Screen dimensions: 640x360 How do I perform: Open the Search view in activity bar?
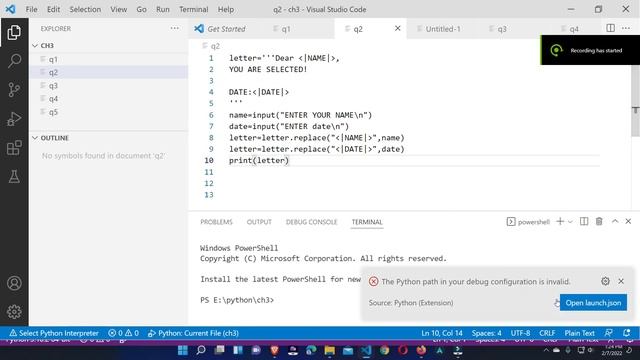click(x=14, y=61)
